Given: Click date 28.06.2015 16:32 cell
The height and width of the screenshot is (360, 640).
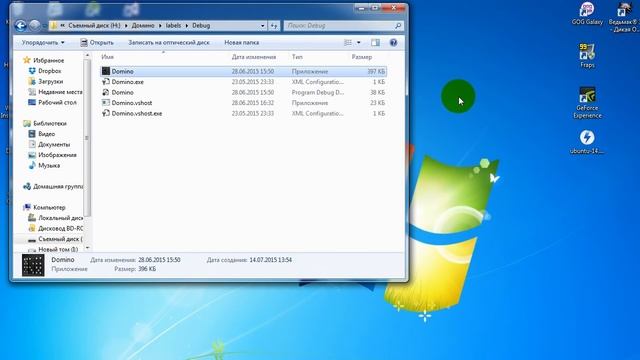Looking at the screenshot, I should 253,103.
